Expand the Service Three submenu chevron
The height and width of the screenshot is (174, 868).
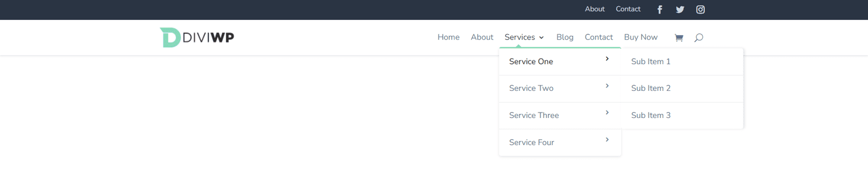607,112
